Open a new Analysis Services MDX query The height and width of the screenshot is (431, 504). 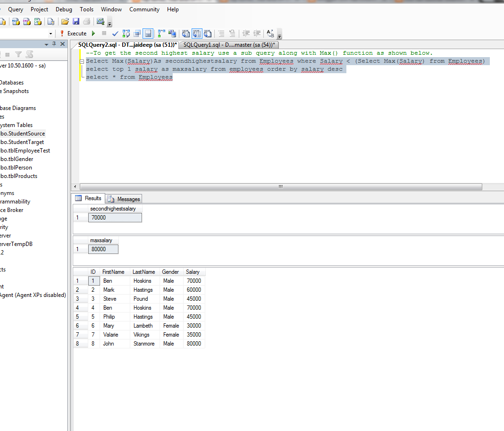coord(16,22)
